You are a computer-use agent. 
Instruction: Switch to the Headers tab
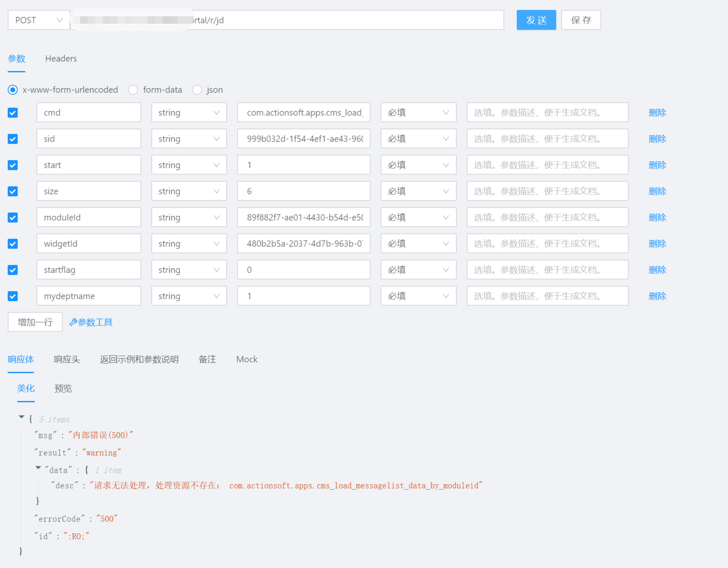(x=61, y=58)
